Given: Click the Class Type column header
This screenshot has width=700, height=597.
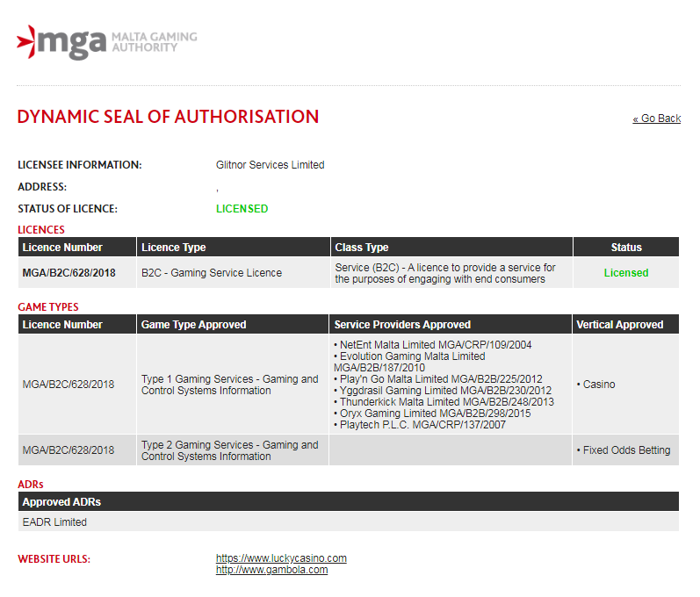Looking at the screenshot, I should [451, 248].
